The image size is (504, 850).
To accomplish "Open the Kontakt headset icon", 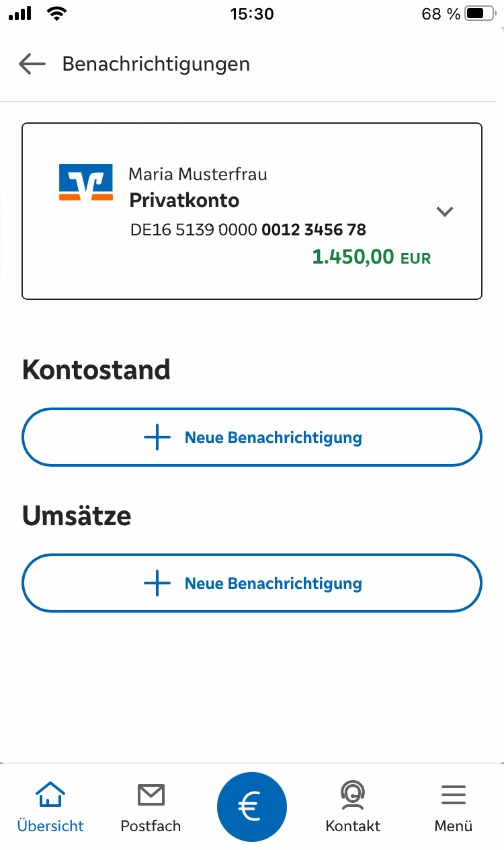I will (353, 794).
